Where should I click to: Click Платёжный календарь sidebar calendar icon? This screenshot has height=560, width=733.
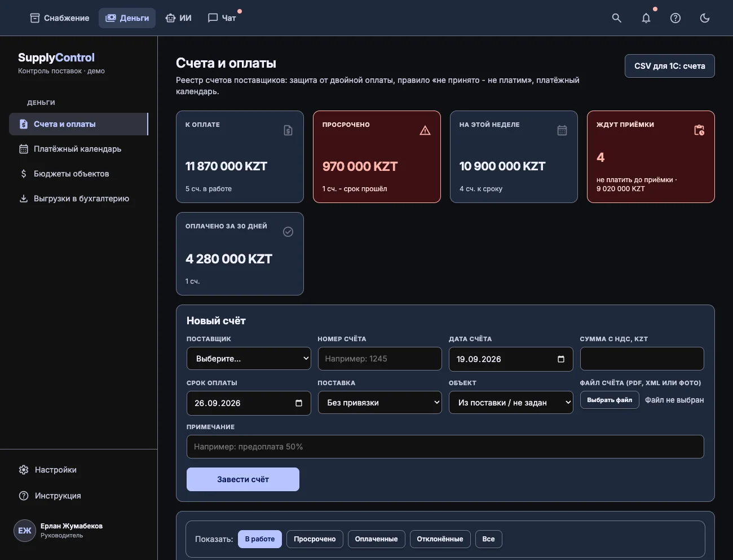[x=24, y=149]
